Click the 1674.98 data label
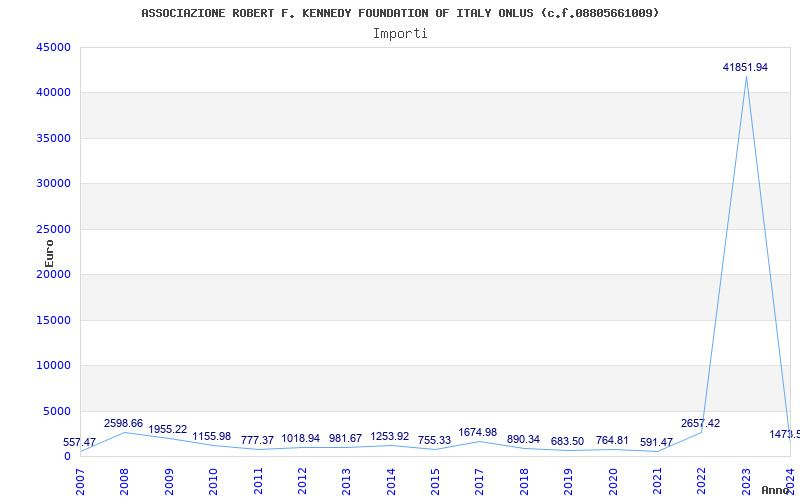Image resolution: width=800 pixels, height=500 pixels. (x=478, y=433)
